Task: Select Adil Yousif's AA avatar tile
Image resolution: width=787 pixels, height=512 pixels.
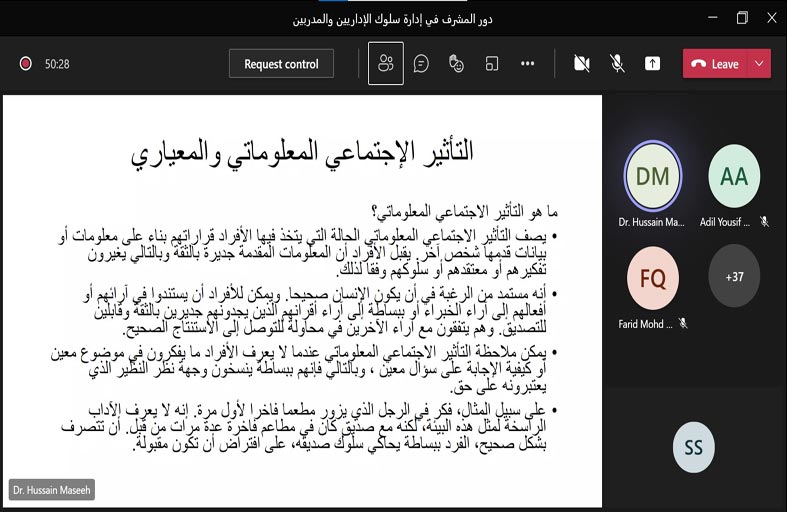Action: [x=734, y=176]
